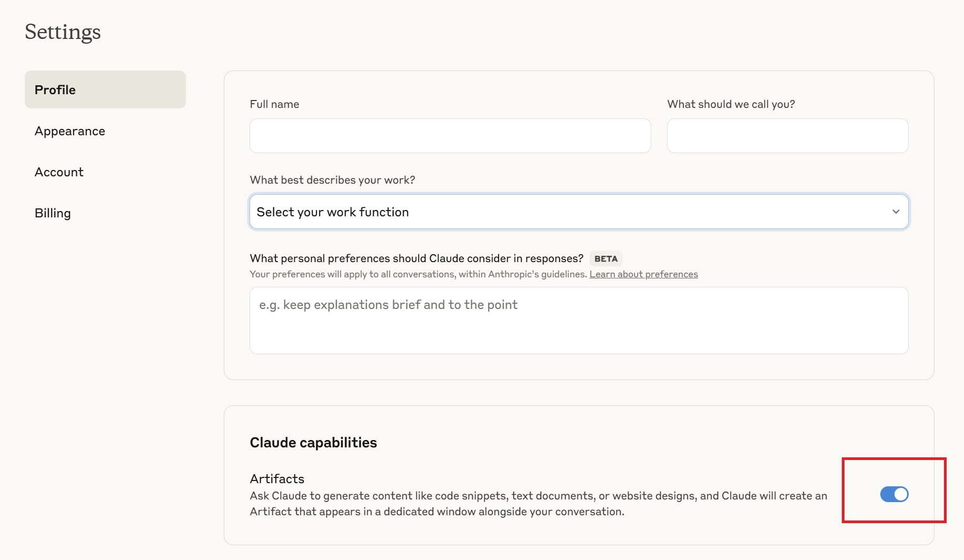Image resolution: width=964 pixels, height=560 pixels.
Task: Click the 'What should we call you?' input box
Action: (x=788, y=136)
